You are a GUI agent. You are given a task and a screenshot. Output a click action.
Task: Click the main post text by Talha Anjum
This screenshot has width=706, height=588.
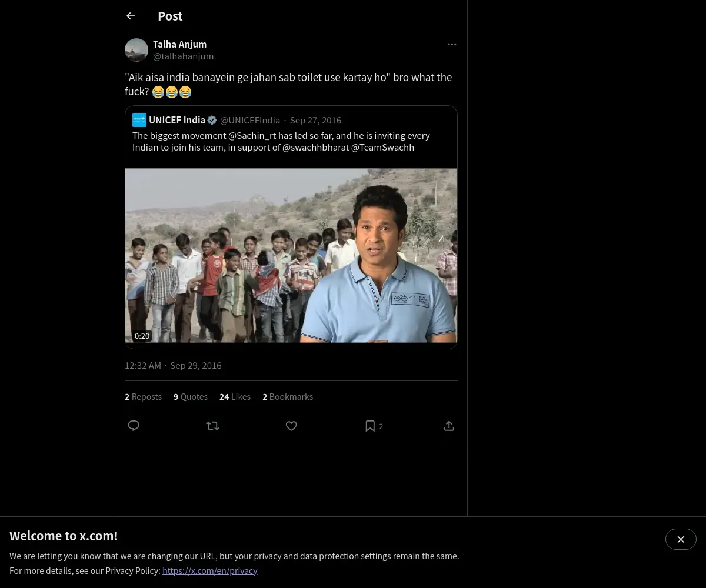288,84
